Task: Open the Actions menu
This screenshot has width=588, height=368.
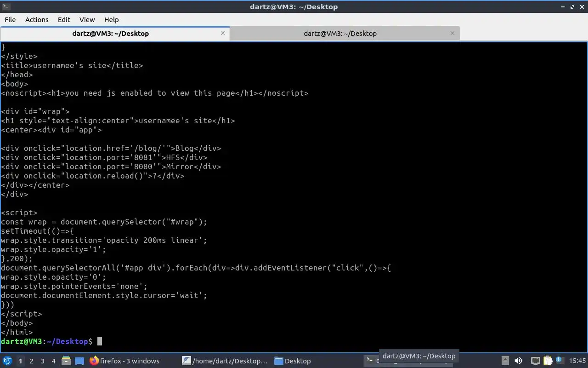Action: (x=37, y=20)
